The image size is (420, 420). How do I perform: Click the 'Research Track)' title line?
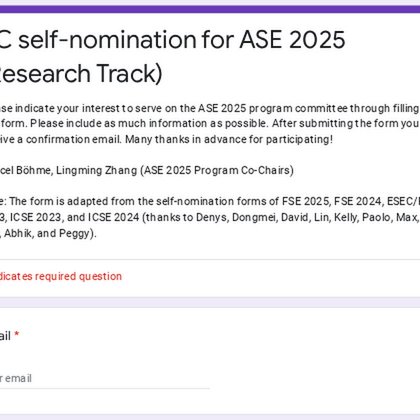pyautogui.click(x=81, y=73)
